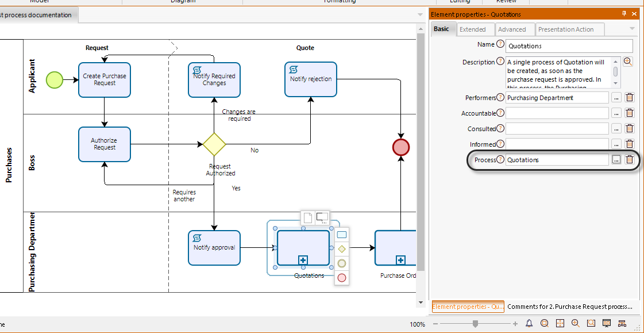Select the Authorize Request task
This screenshot has width=644, height=333.
pos(105,144)
